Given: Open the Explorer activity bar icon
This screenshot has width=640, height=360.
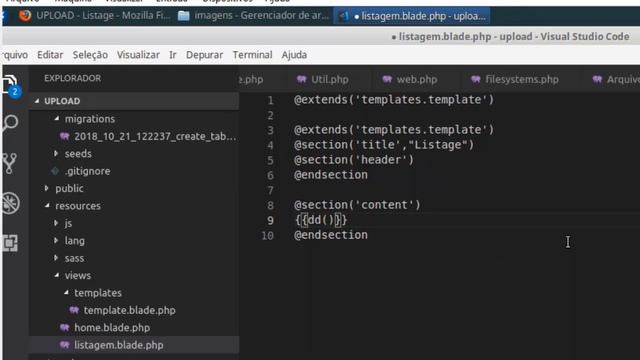Looking at the screenshot, I should pyautogui.click(x=11, y=86).
